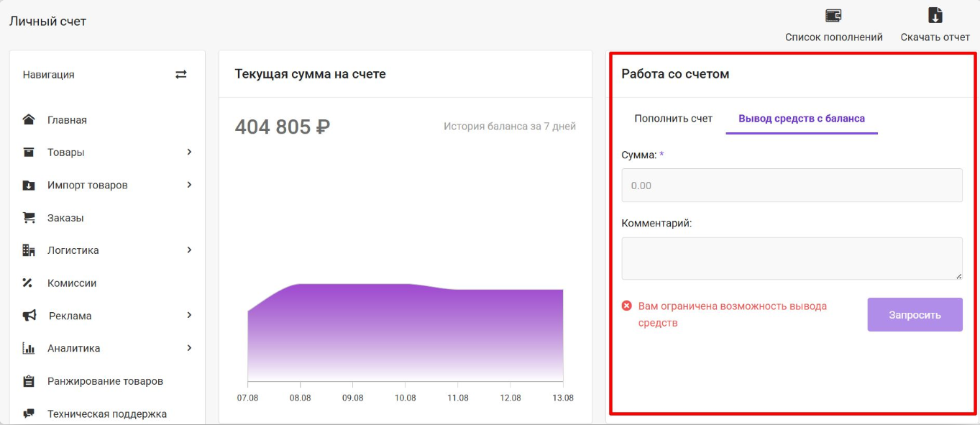This screenshot has width=980, height=425.
Task: Expand the Импорт товаров submenu chevron
Action: coord(189,185)
